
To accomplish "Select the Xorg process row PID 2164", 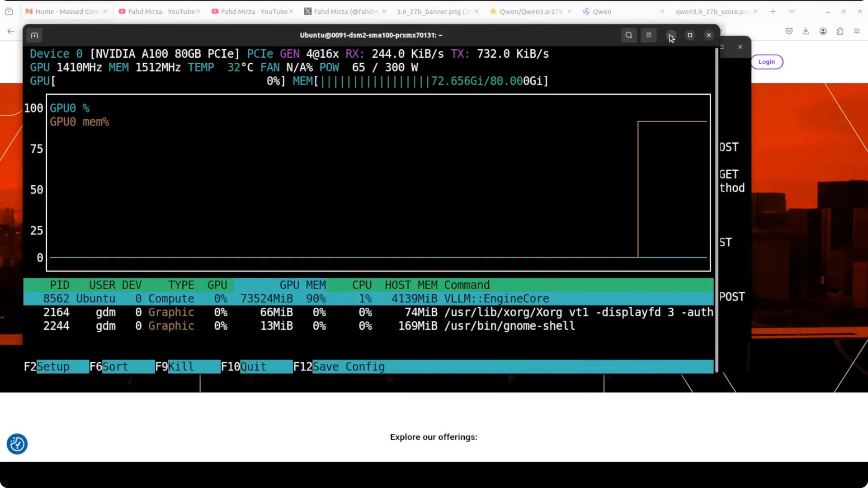I will (x=368, y=312).
